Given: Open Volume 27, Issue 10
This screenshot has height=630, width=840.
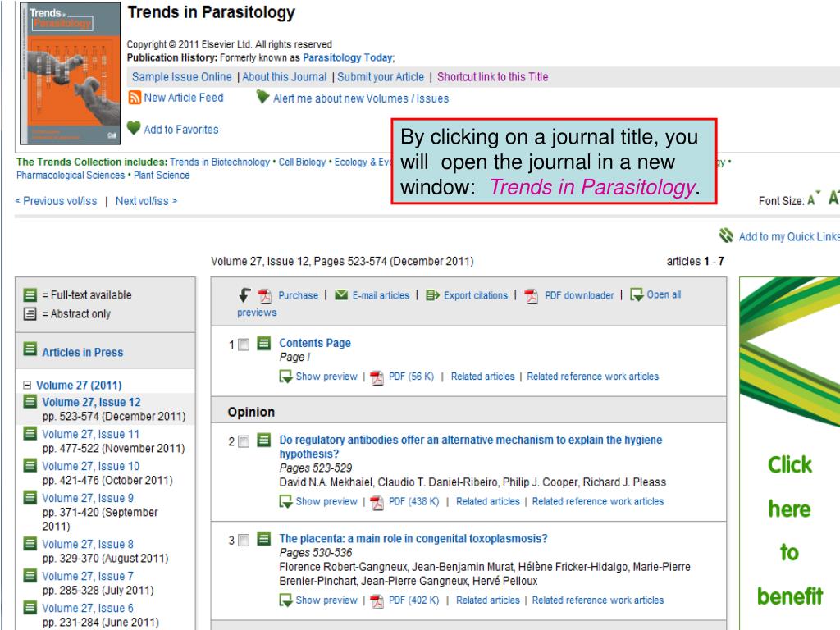Looking at the screenshot, I should click(x=90, y=466).
